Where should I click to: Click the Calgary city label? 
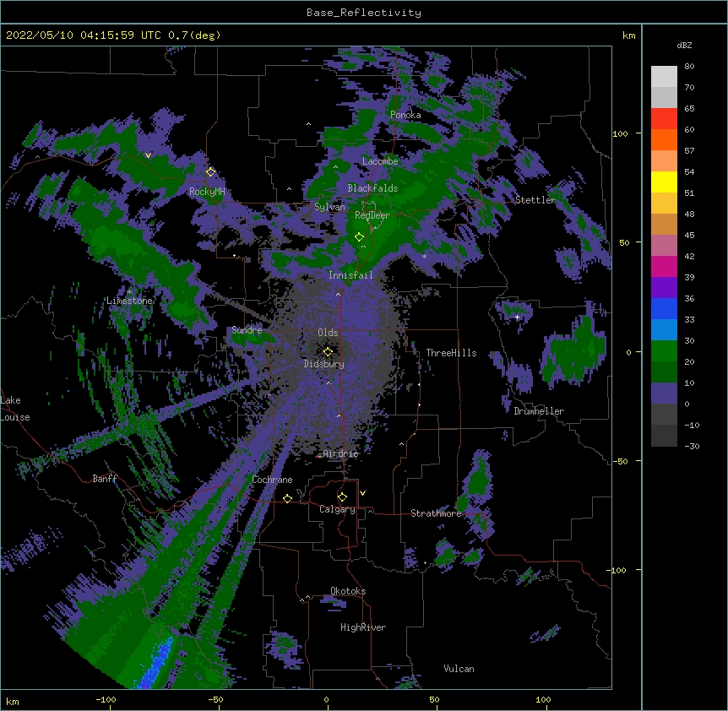click(x=337, y=509)
